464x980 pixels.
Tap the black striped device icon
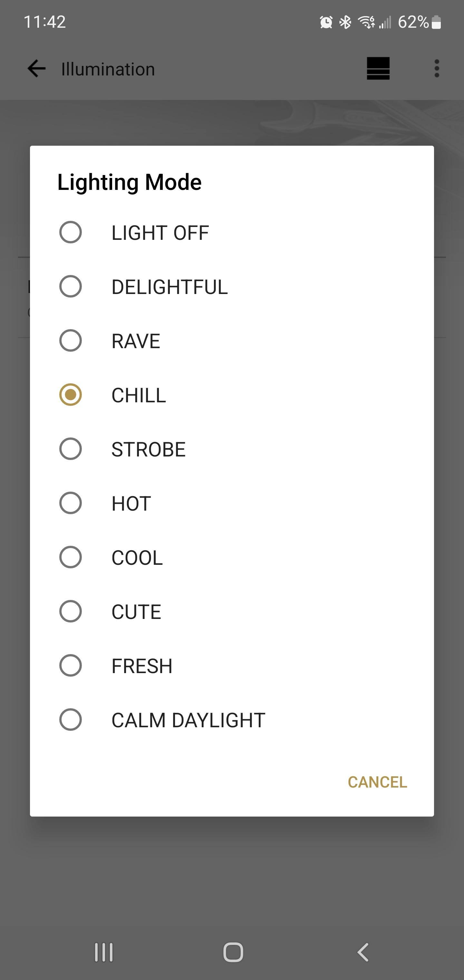(x=378, y=69)
